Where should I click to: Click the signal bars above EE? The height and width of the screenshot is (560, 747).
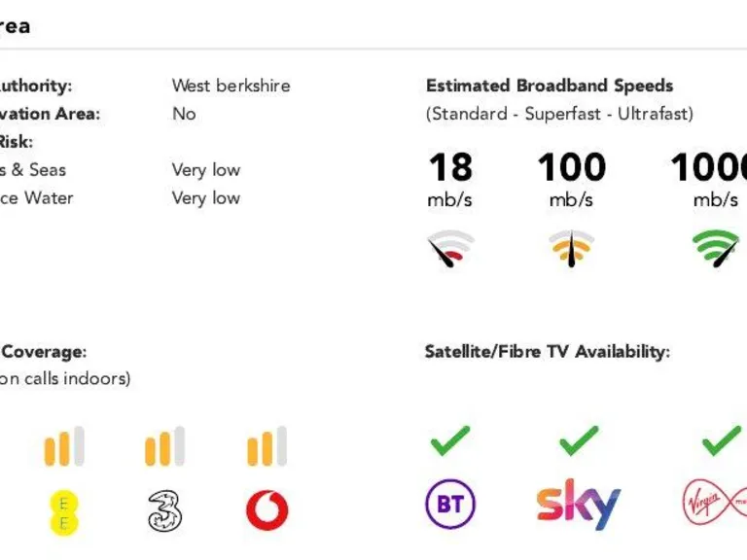click(x=64, y=447)
